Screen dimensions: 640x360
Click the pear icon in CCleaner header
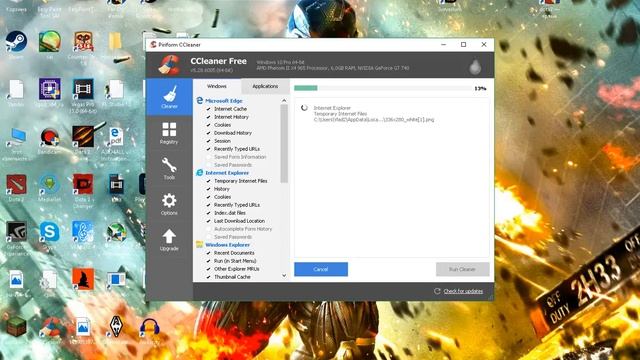(x=475, y=66)
